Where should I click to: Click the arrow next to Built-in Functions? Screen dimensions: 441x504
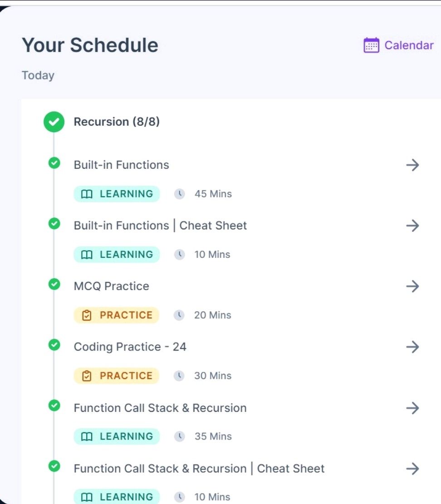pyautogui.click(x=413, y=165)
